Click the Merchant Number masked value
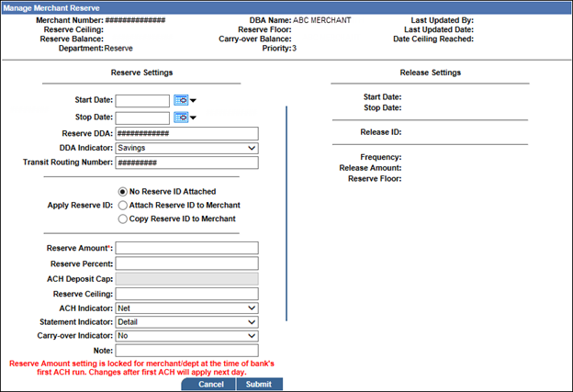Screen dimensions: 573x392 coord(135,20)
